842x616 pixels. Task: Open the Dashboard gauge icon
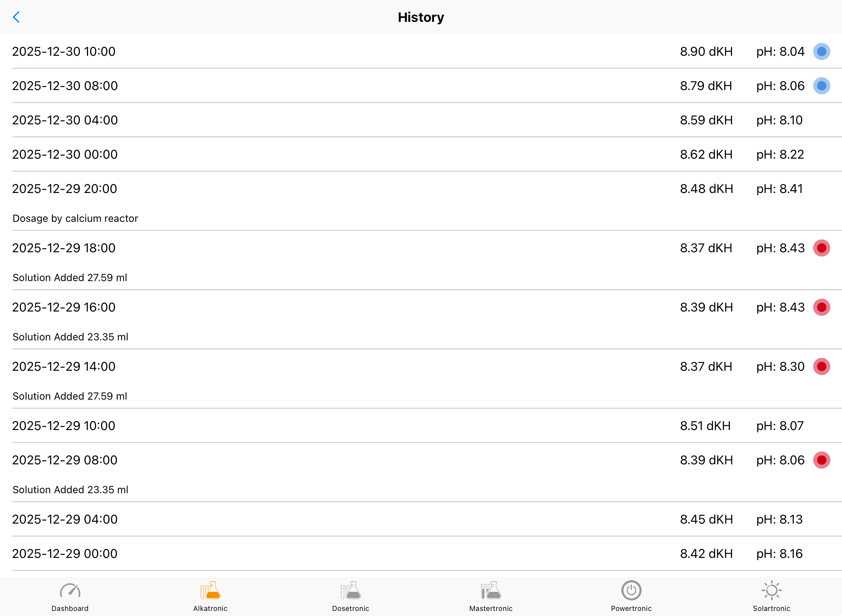pyautogui.click(x=70, y=591)
